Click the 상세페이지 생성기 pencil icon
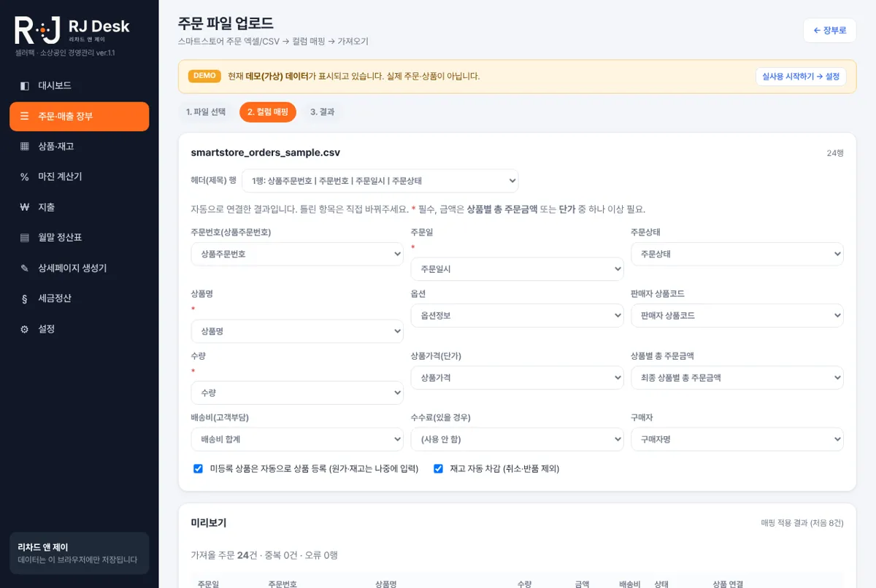Viewport: 876px width, 588px height. tap(25, 268)
